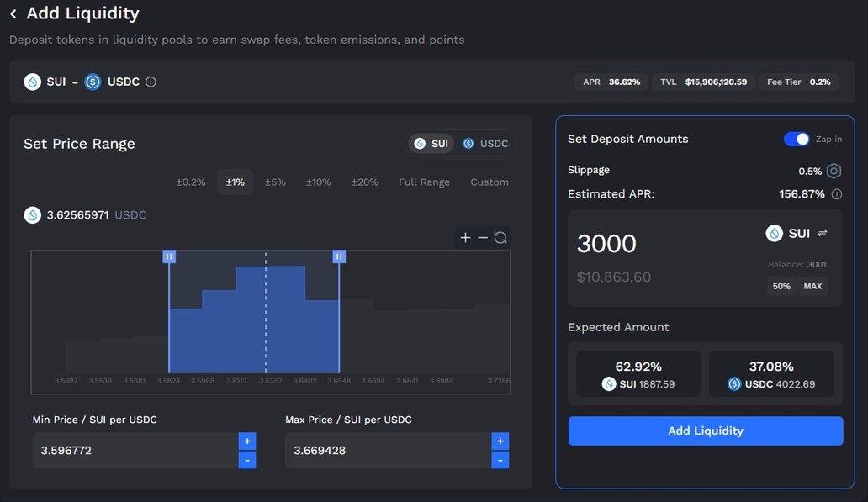Choose the ±20% price range preset

(365, 182)
